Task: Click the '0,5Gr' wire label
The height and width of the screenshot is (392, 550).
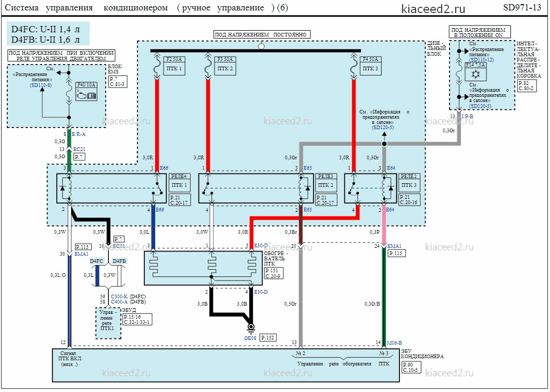Action: click(x=291, y=304)
